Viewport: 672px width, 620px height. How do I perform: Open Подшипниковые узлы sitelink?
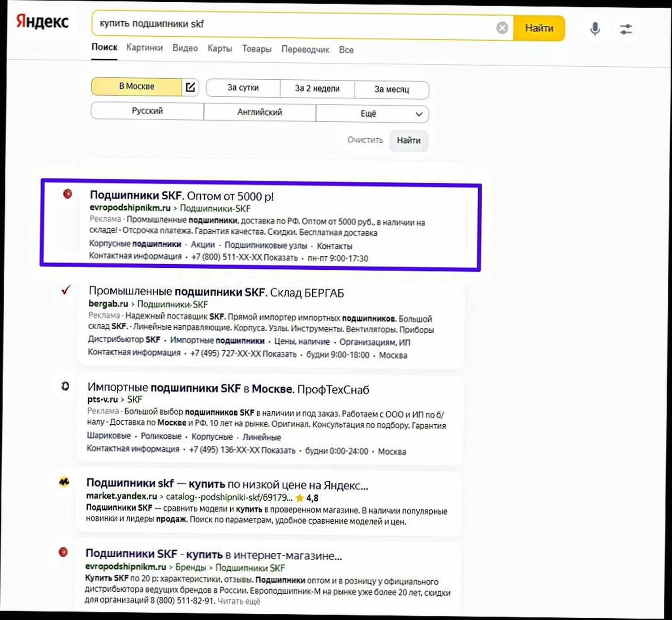pos(266,245)
